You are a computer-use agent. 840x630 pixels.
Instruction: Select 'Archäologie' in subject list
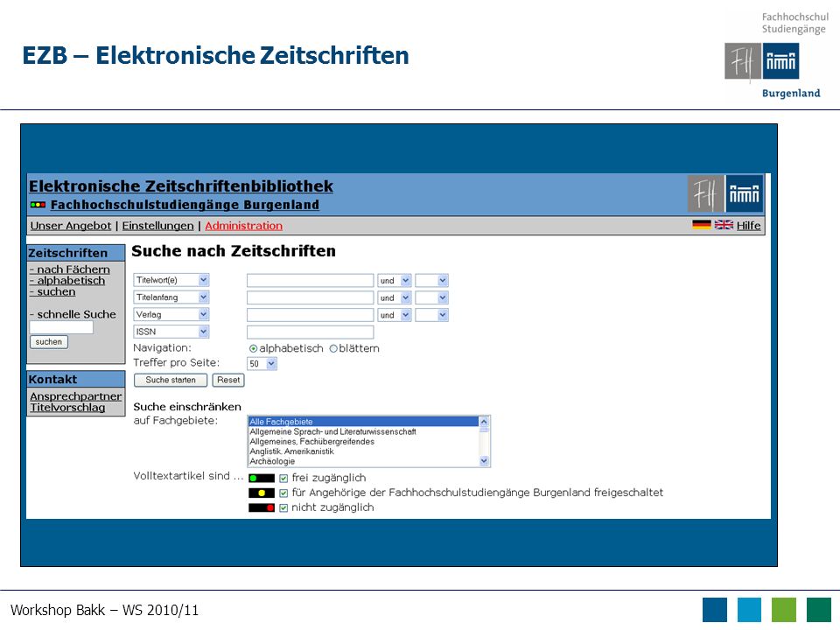pyautogui.click(x=363, y=461)
